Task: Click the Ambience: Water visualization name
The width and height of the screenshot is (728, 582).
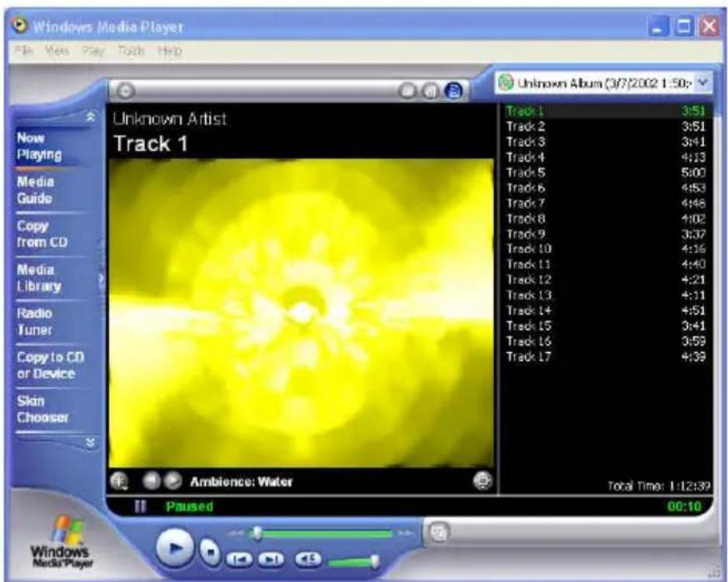Action: click(242, 482)
